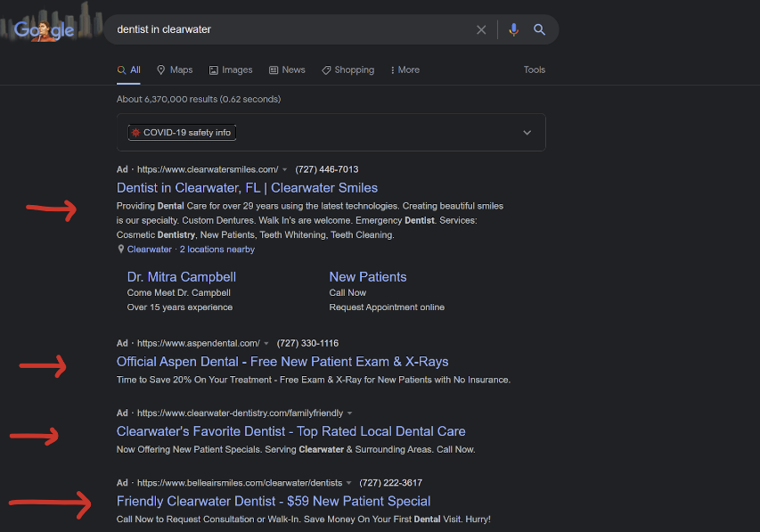Click the https://www.aspendental.com/ URL text
Viewport: 760px width, 532px height.
click(198, 343)
